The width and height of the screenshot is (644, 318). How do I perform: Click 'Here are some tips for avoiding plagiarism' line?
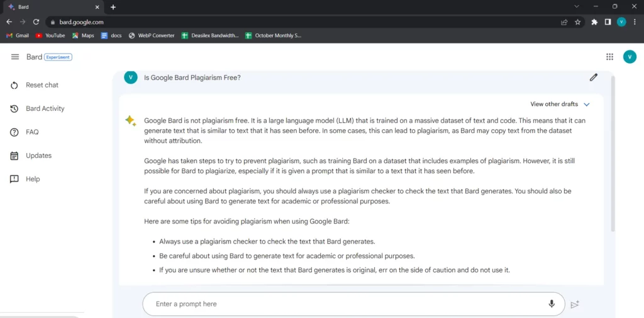click(247, 221)
